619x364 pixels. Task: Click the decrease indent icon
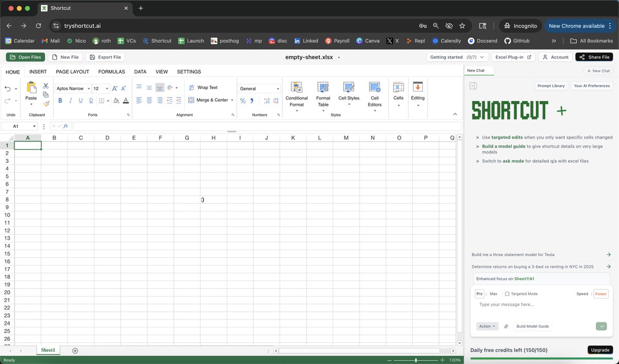point(170,100)
